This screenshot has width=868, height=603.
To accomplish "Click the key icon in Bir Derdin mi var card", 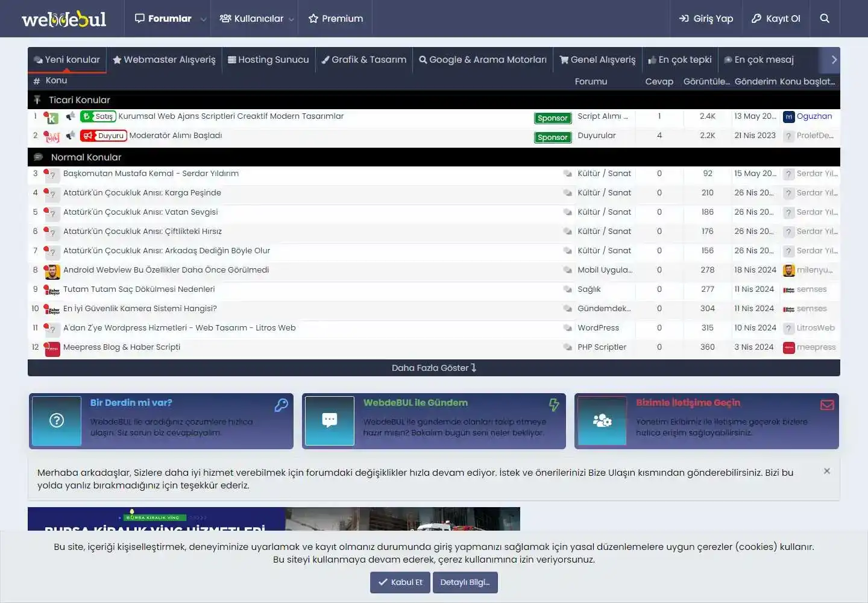I will [x=281, y=405].
